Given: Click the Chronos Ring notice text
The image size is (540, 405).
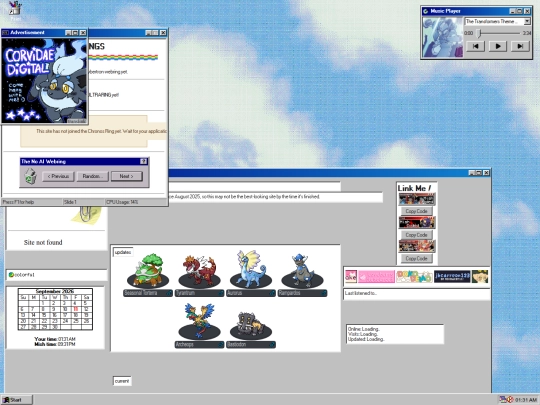Looking at the screenshot, I should pos(102,131).
